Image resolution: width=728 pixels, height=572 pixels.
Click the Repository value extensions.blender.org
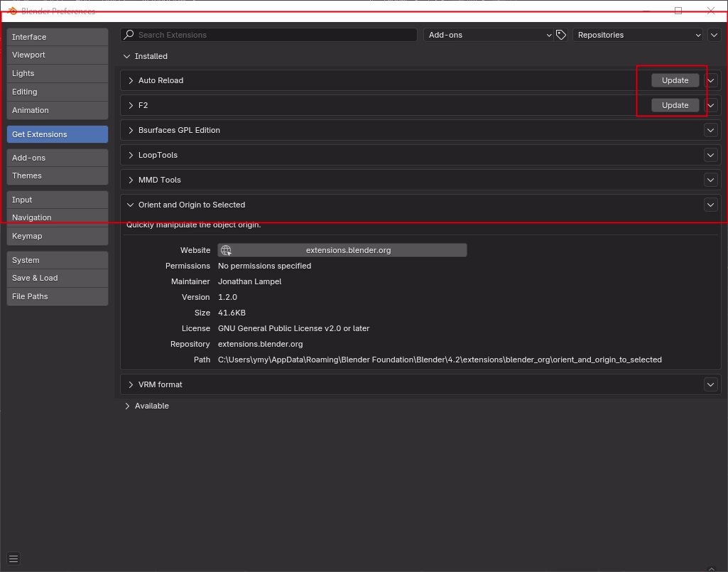(x=261, y=345)
